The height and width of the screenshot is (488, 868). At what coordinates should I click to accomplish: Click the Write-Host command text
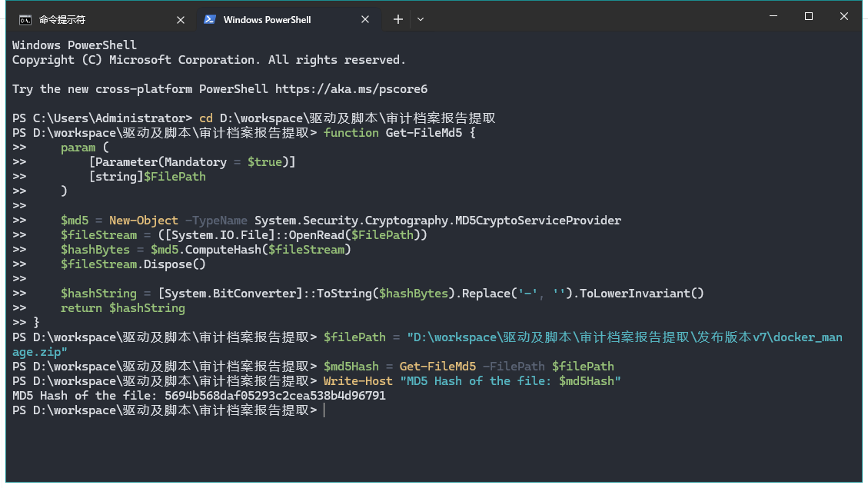[x=358, y=381]
